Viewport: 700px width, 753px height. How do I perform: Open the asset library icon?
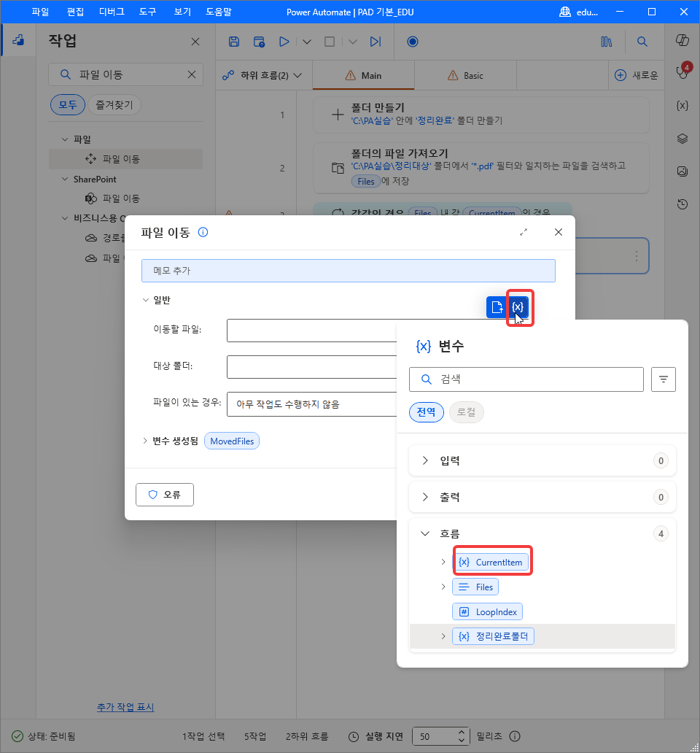tap(607, 42)
